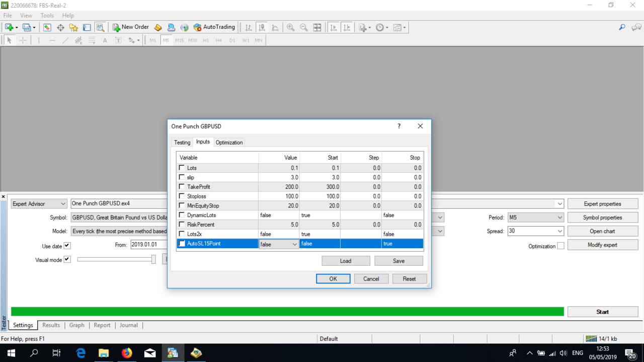Switch to bar chart icon
The width and height of the screenshot is (644, 362).
tap(249, 27)
